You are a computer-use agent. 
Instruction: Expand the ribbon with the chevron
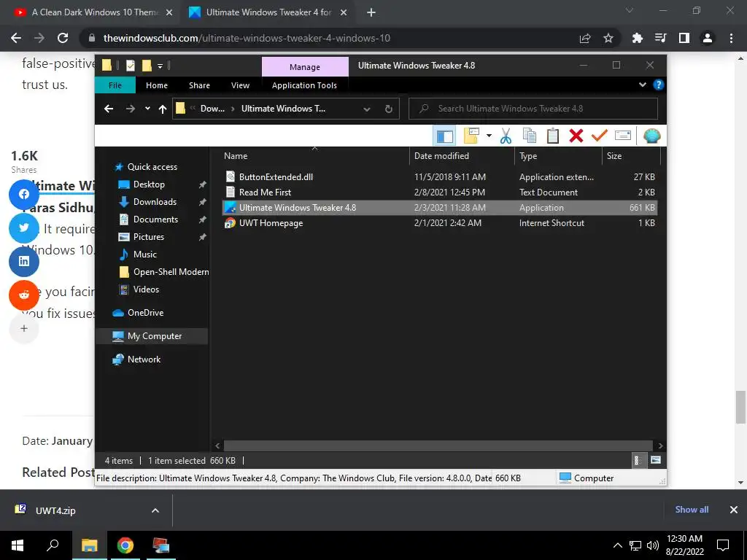pyautogui.click(x=643, y=85)
